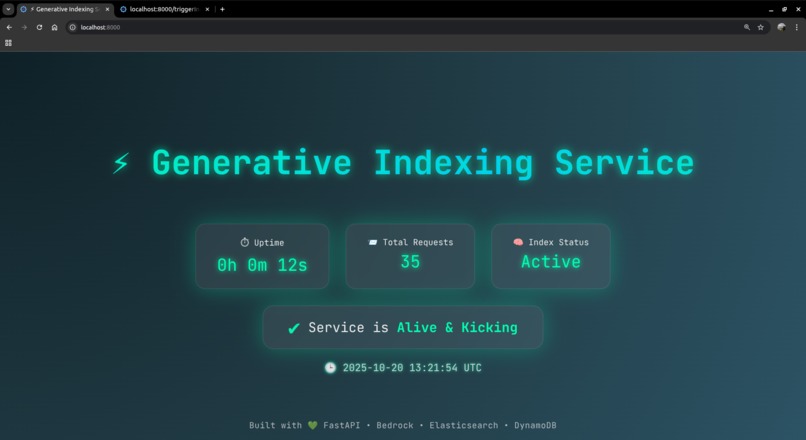Click the lightning bolt icon beside the title
The width and height of the screenshot is (806, 440).
tap(121, 163)
